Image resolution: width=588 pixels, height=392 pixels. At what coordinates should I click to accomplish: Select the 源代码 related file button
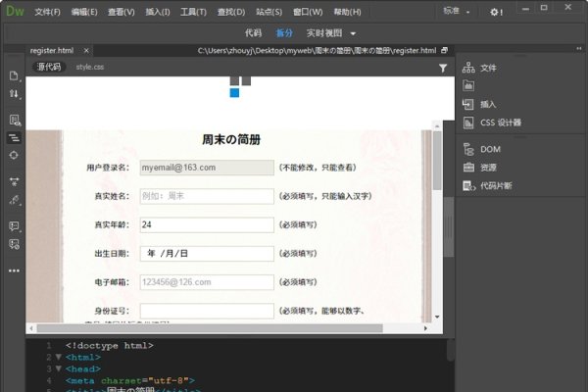pyautogui.click(x=49, y=68)
